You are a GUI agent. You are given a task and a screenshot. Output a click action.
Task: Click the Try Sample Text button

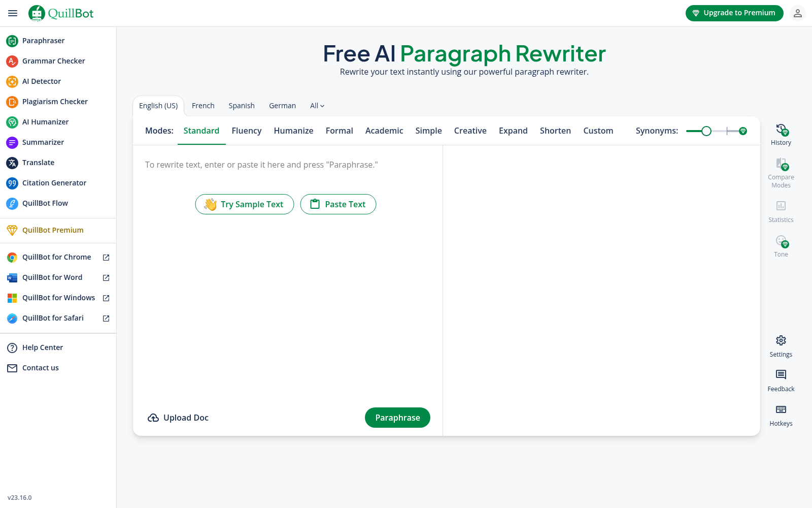point(245,204)
